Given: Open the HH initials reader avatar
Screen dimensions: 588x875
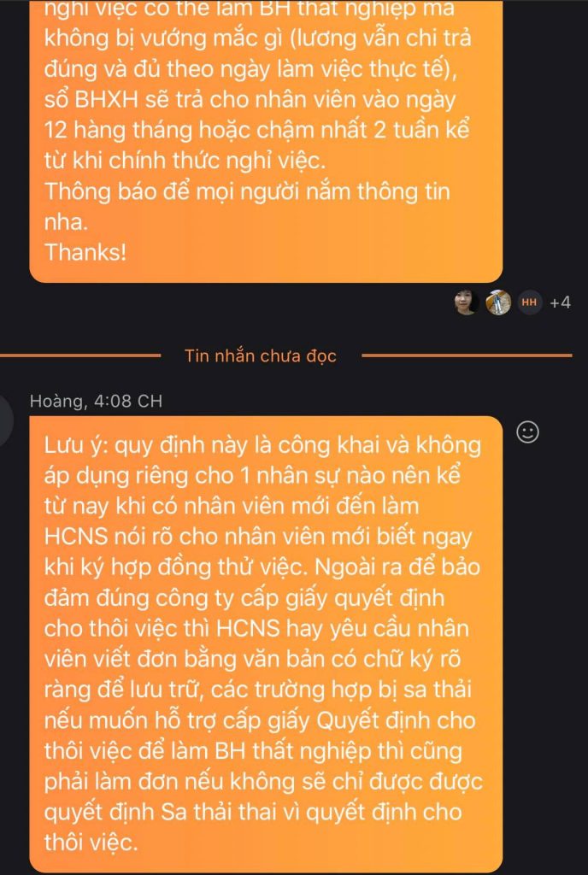Looking at the screenshot, I should (x=529, y=302).
